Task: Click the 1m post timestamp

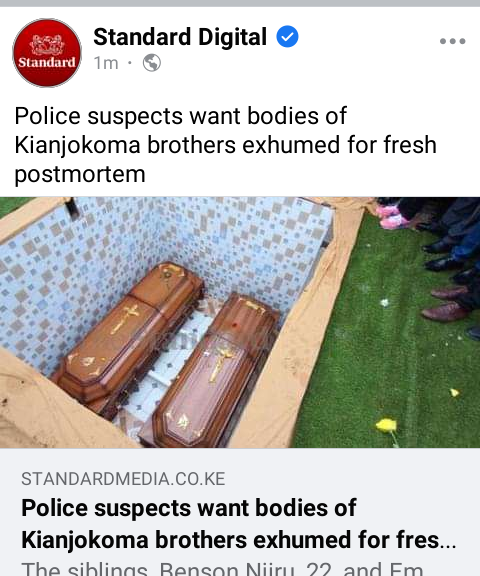Action: [106, 63]
